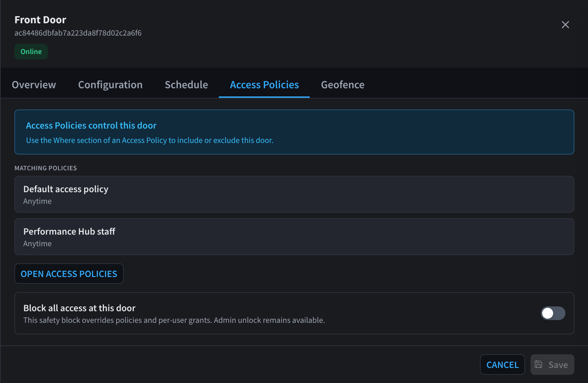588x383 pixels.
Task: Toggle Block all access at this door
Action: 553,313
